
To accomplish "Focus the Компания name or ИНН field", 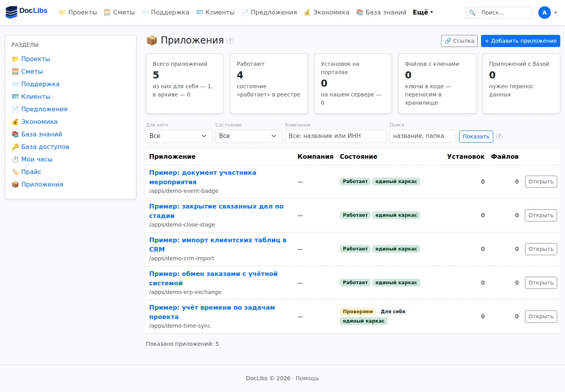I will [336, 136].
